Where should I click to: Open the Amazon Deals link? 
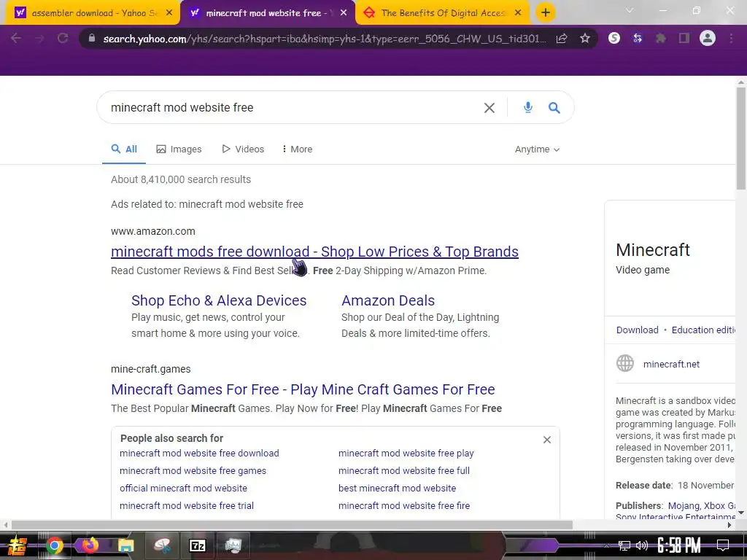[x=388, y=300]
